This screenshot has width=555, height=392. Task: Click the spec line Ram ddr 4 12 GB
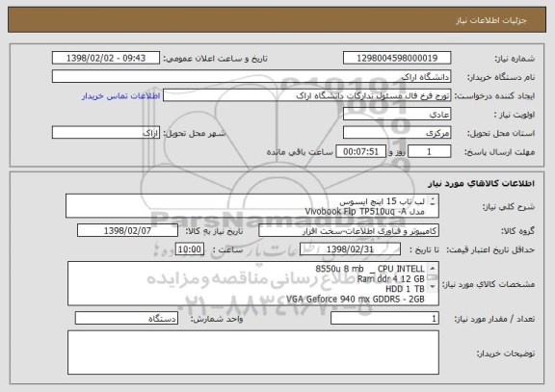(x=391, y=278)
